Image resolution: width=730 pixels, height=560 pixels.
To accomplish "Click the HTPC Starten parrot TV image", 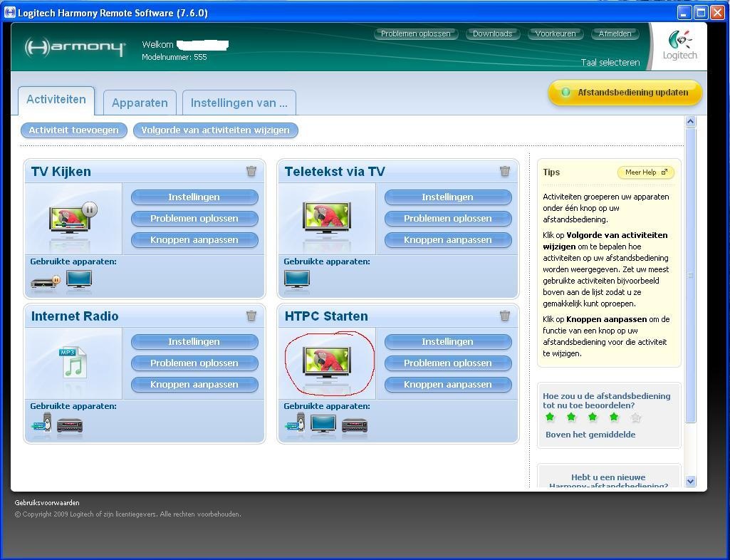I will coord(326,363).
